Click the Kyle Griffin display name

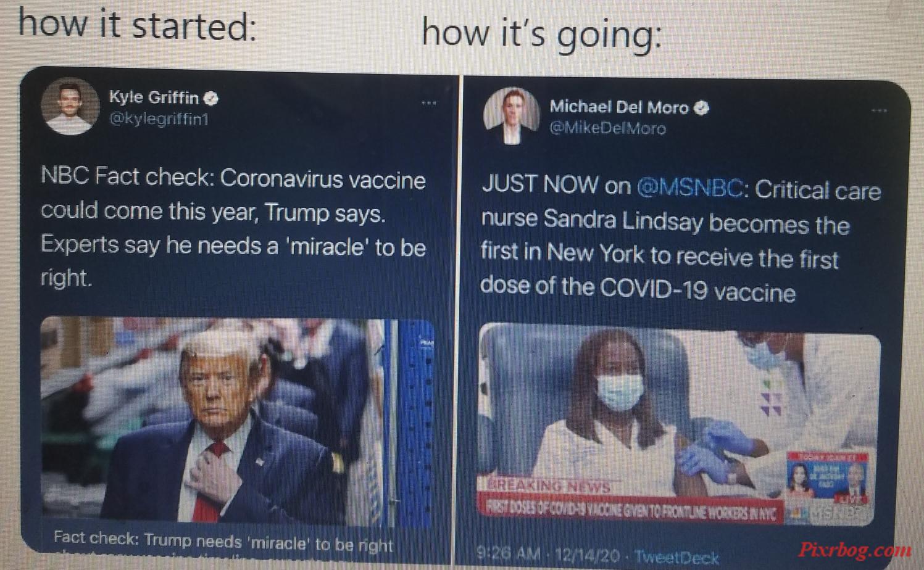tap(154, 97)
